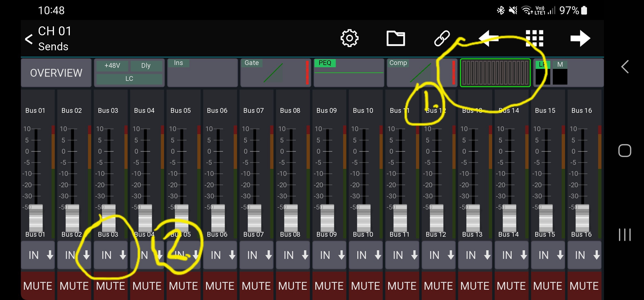Toggle +48V phantom power
Image resolution: width=644 pixels, height=300 pixels.
pos(112,66)
